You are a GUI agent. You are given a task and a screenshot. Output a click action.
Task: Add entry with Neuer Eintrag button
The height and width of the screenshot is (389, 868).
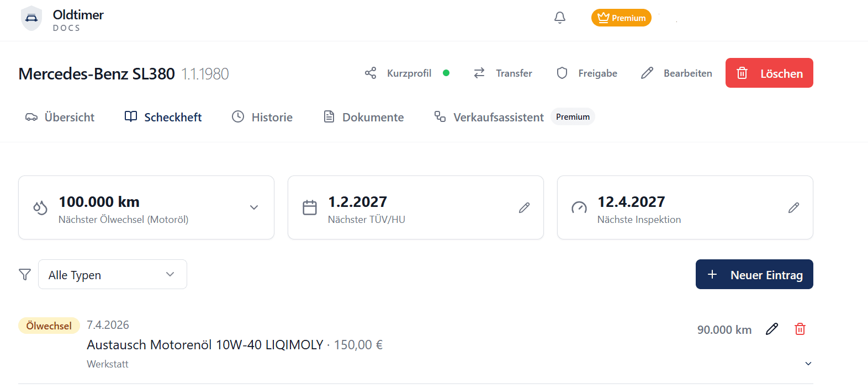click(754, 274)
